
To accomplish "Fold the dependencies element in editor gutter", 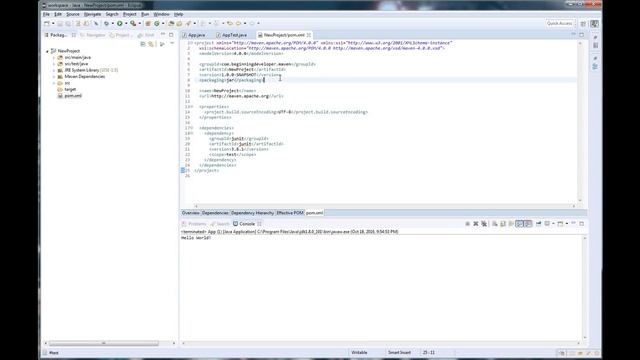I will tap(192, 128).
